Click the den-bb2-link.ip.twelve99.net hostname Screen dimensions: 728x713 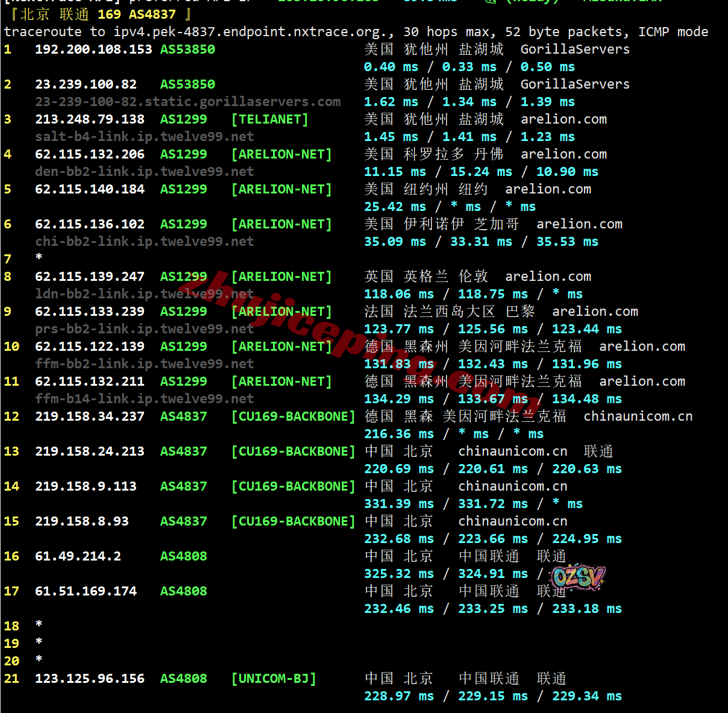(144, 172)
